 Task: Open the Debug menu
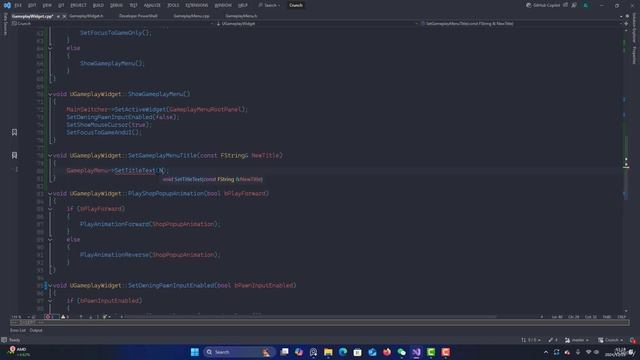(x=116, y=5)
